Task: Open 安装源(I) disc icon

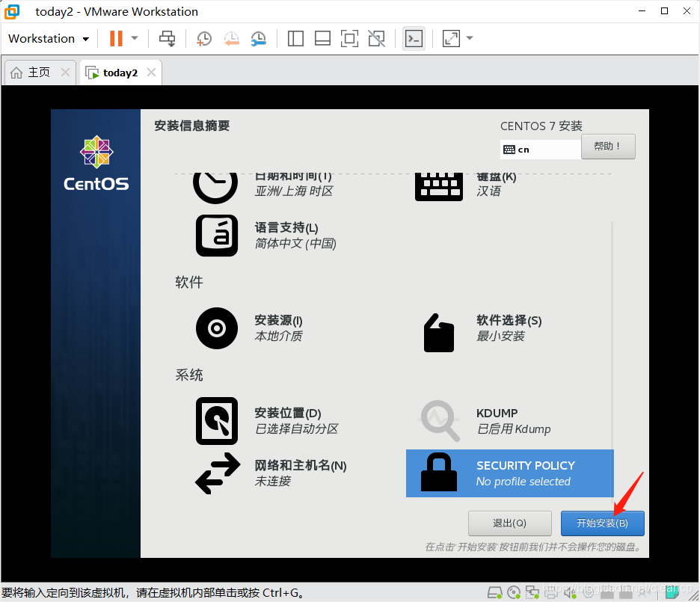Action: [217, 328]
